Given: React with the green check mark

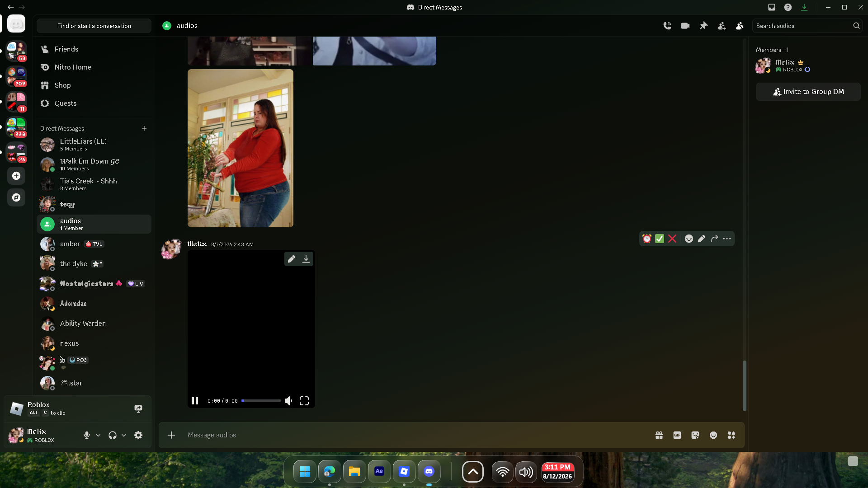Looking at the screenshot, I should pos(660,239).
